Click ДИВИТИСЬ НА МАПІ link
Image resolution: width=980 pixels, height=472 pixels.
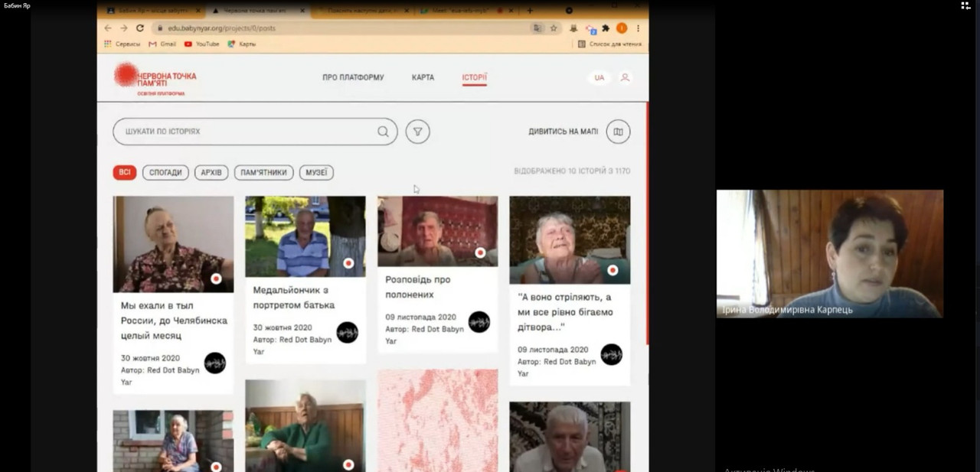pyautogui.click(x=563, y=132)
